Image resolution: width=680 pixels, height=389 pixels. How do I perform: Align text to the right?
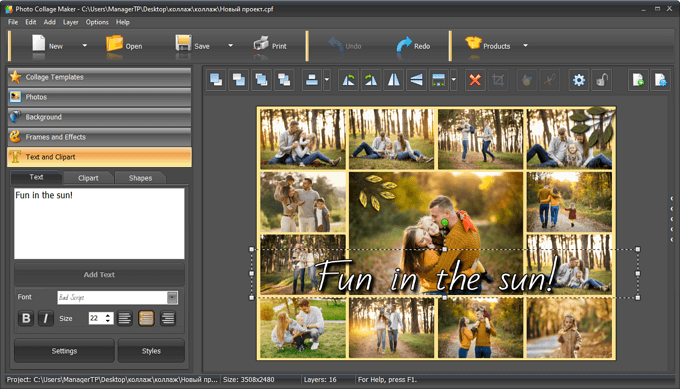click(x=168, y=318)
